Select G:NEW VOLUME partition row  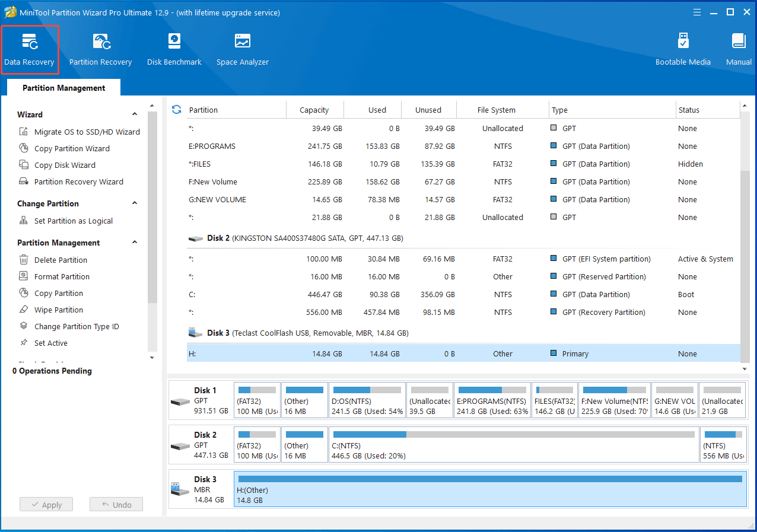coord(463,199)
